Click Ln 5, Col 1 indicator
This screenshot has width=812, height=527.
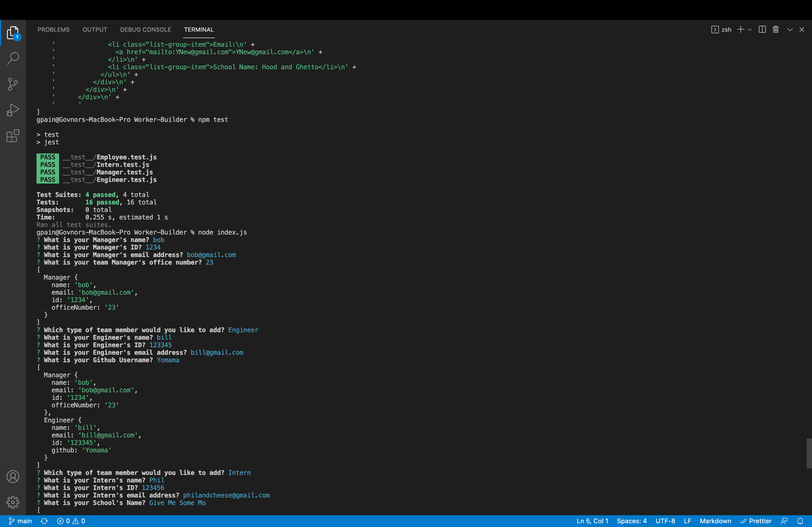(592, 521)
